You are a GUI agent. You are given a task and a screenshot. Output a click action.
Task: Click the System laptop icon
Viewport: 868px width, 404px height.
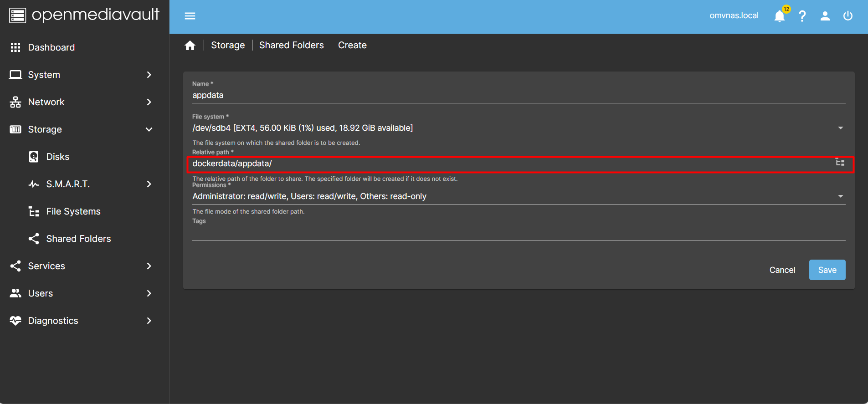15,75
